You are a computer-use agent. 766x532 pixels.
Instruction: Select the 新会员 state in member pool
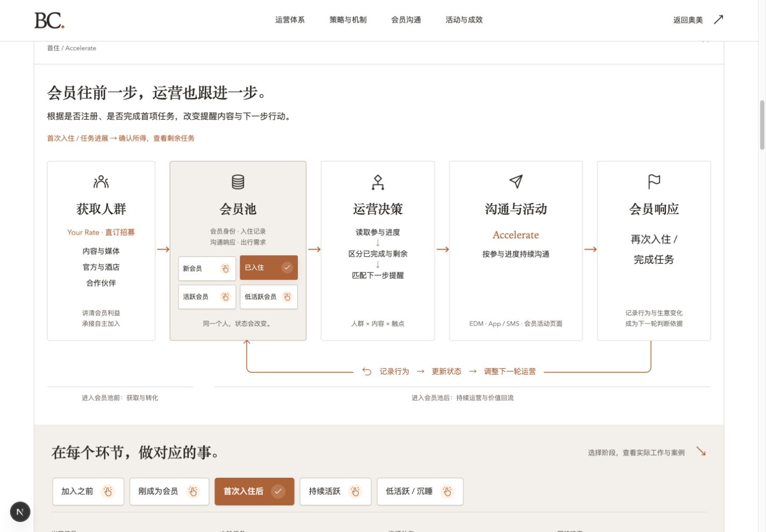point(207,268)
